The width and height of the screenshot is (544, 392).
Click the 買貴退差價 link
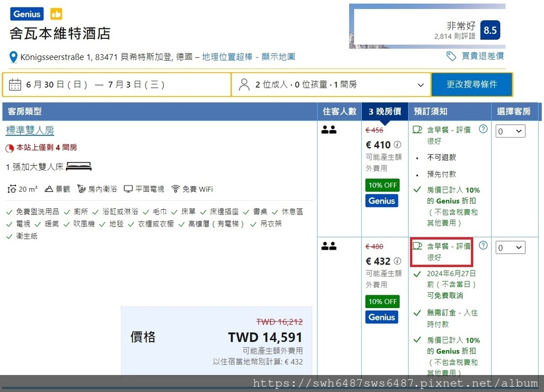click(482, 56)
